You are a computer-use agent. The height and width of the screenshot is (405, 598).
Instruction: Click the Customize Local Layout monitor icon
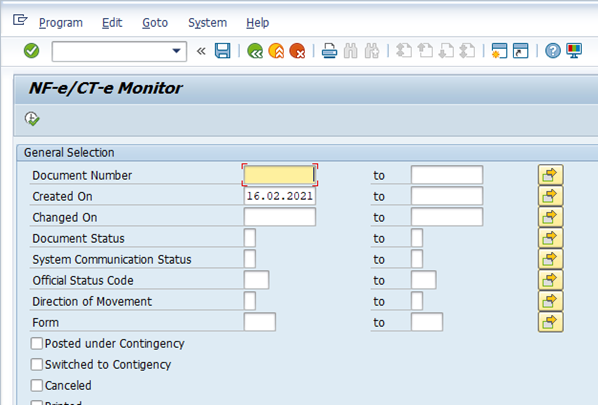pyautogui.click(x=574, y=51)
